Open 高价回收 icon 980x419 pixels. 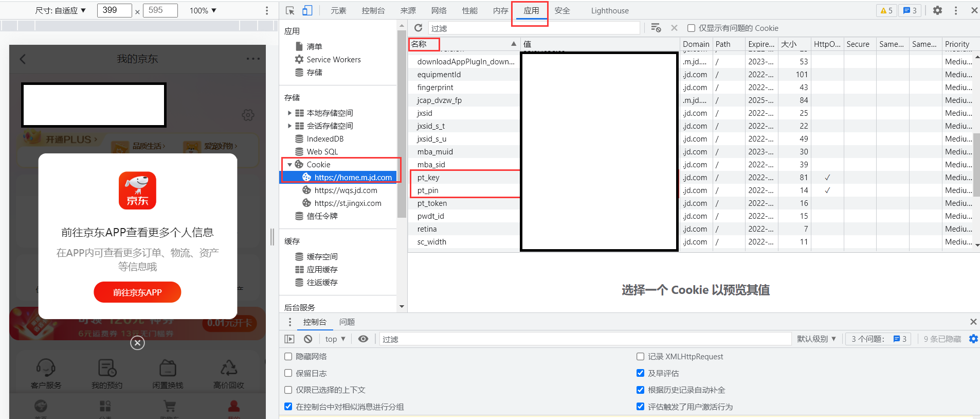coord(229,368)
